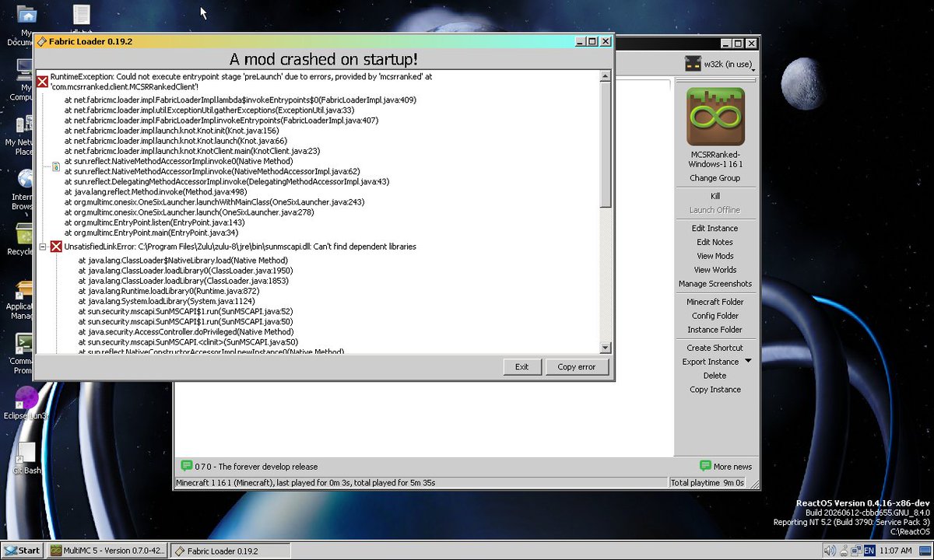
Task: Open the Recycle Bin desktop icon
Action: (25, 235)
